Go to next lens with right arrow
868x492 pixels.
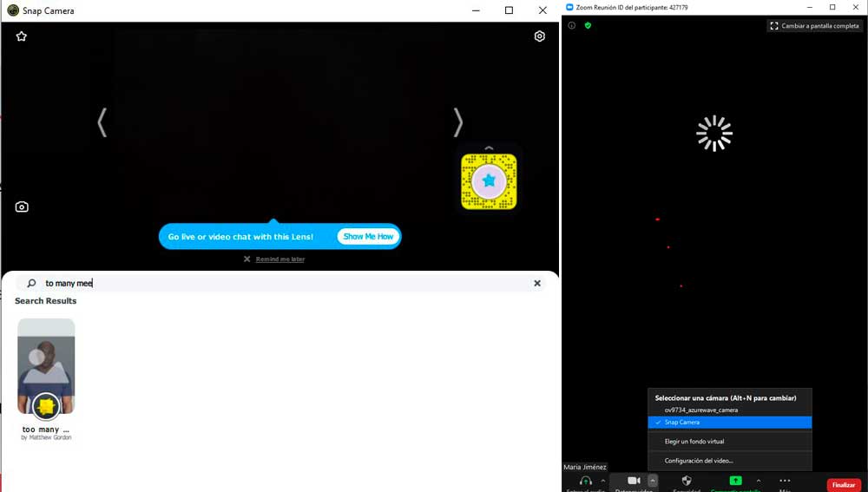point(457,122)
